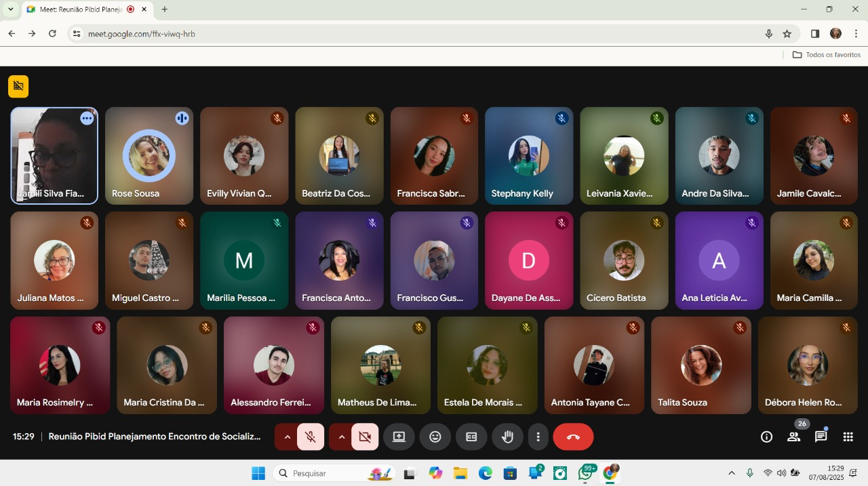The image size is (868, 486).
Task: Open a new browser tab
Action: (x=164, y=9)
